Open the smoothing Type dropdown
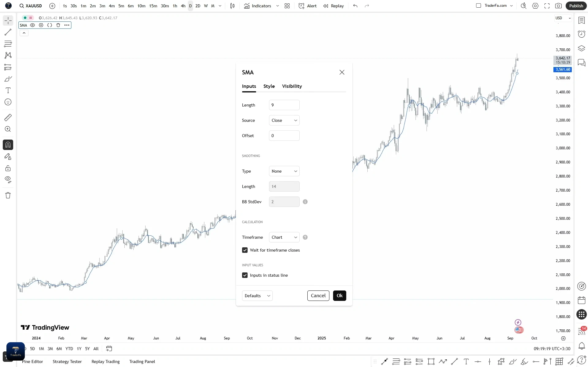This screenshot has height=367, width=588. click(x=284, y=171)
